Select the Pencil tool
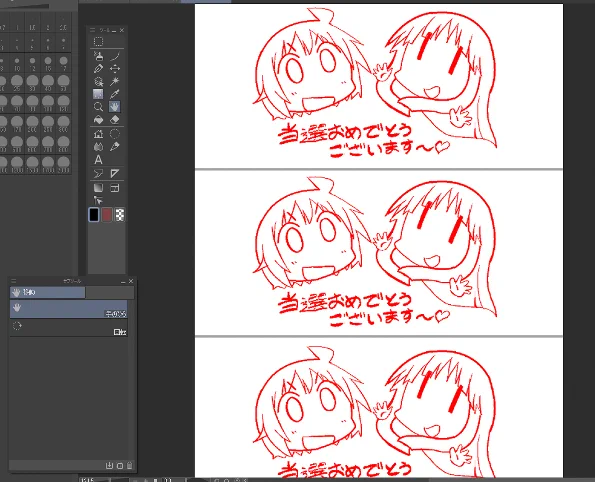595x482 pixels. 98,69
